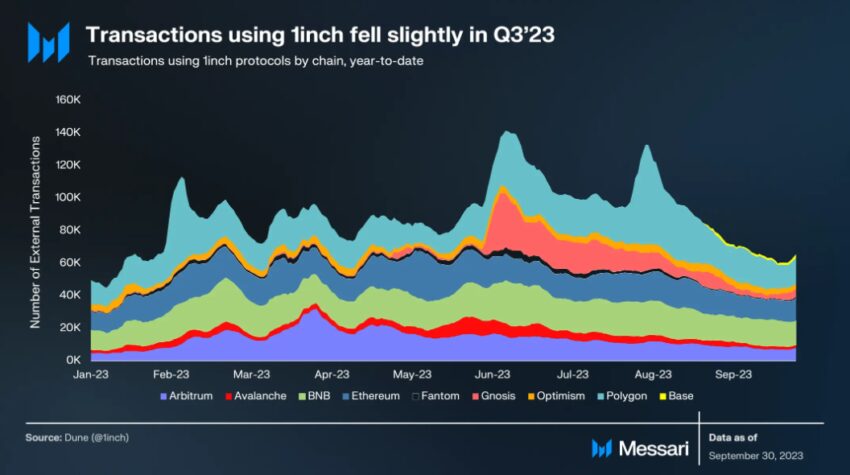Click the Base legend yellow square

point(661,396)
